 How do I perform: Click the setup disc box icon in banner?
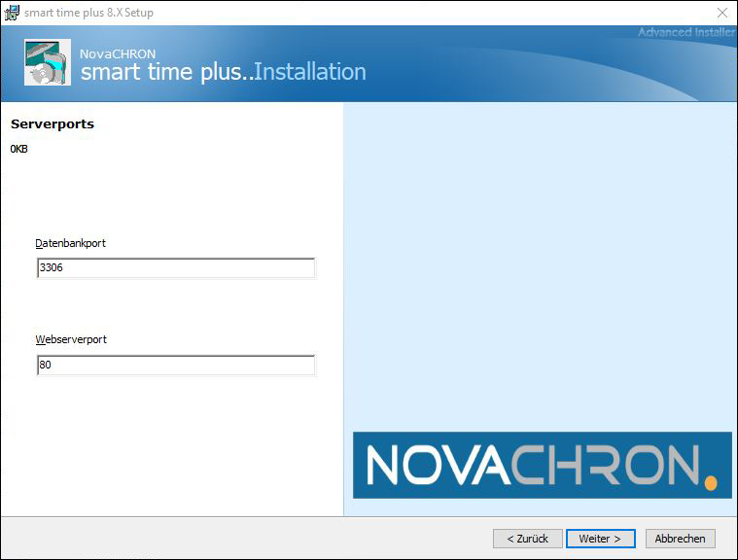pos(48,62)
